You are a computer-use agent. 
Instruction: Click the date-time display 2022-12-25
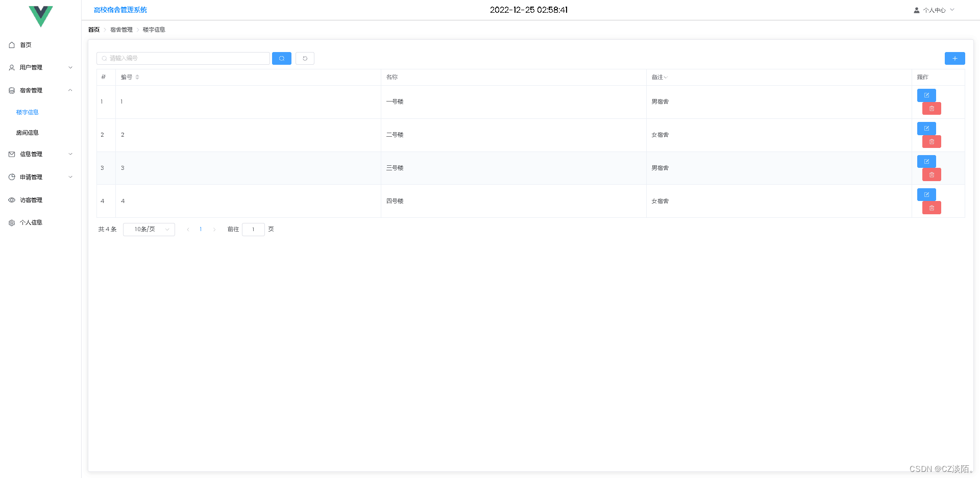point(529,10)
